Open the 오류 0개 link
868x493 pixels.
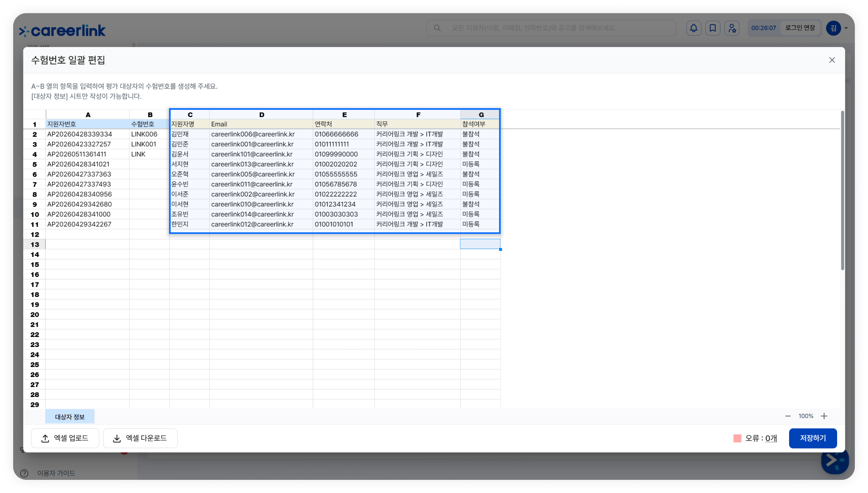point(771,438)
